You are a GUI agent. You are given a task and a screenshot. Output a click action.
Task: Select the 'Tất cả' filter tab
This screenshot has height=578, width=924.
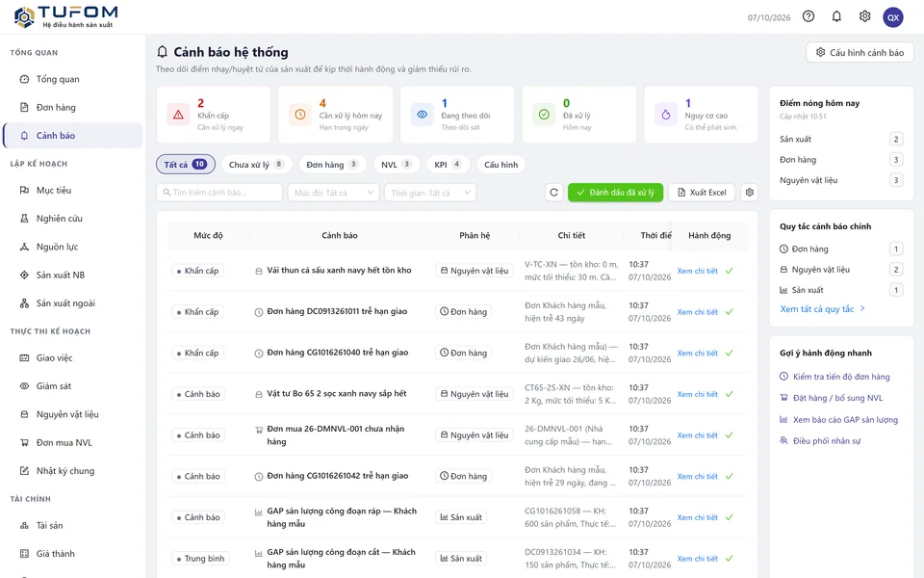point(186,165)
